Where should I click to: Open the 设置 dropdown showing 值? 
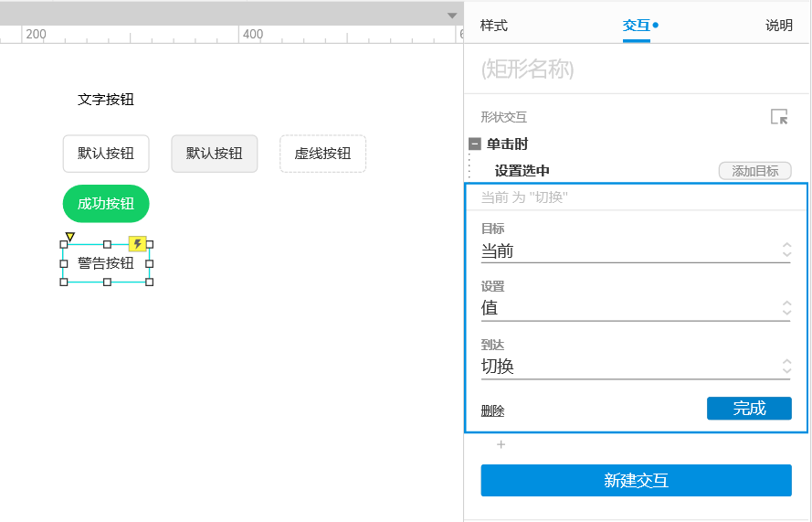[x=636, y=308]
